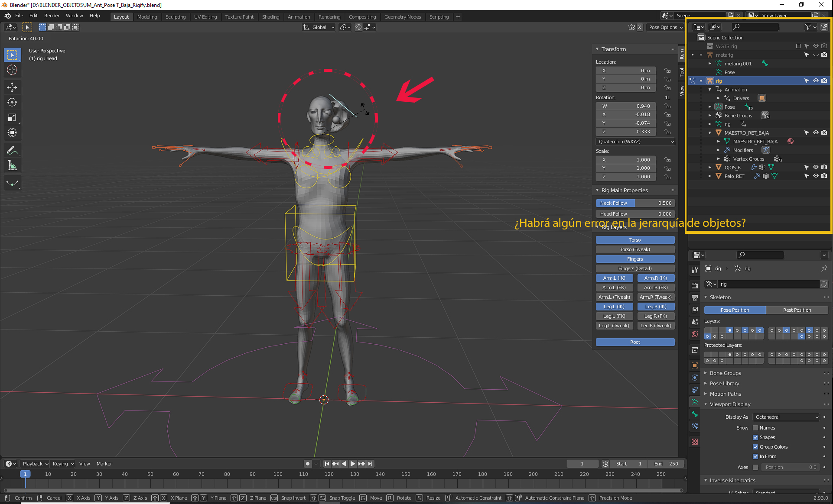The width and height of the screenshot is (833, 504).
Task: Select the 3D Cursor tool
Action: [x=12, y=70]
